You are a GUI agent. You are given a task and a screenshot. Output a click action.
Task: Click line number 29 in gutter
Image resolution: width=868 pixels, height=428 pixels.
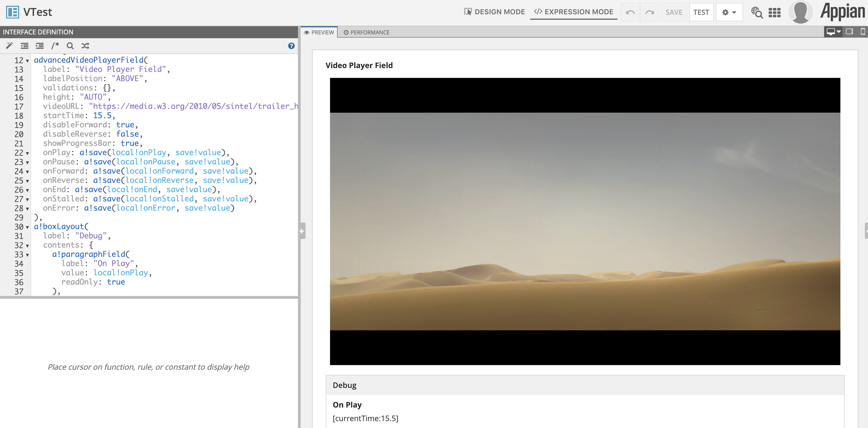(19, 218)
